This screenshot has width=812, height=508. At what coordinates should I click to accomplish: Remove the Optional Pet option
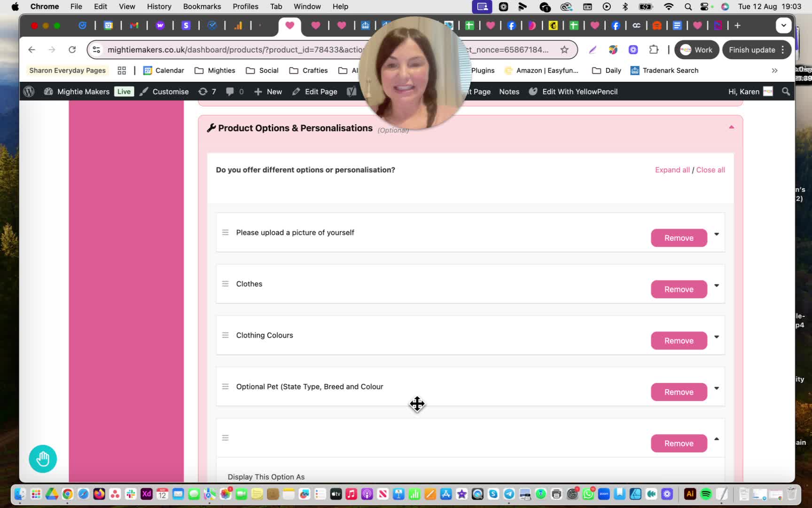click(679, 392)
